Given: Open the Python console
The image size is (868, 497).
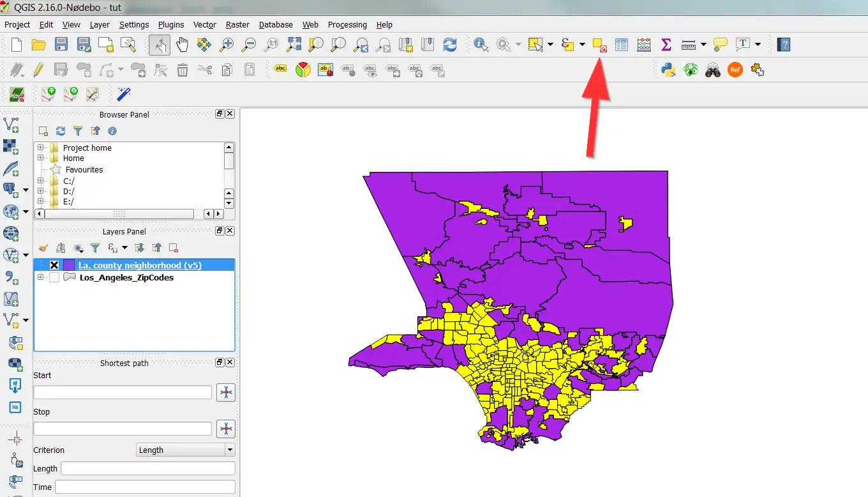Looking at the screenshot, I should [x=668, y=70].
